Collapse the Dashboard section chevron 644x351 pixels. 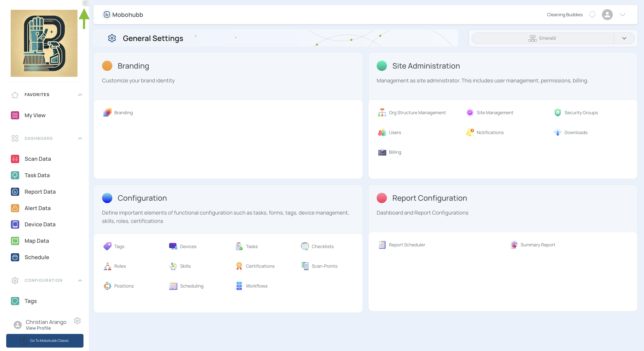click(80, 139)
